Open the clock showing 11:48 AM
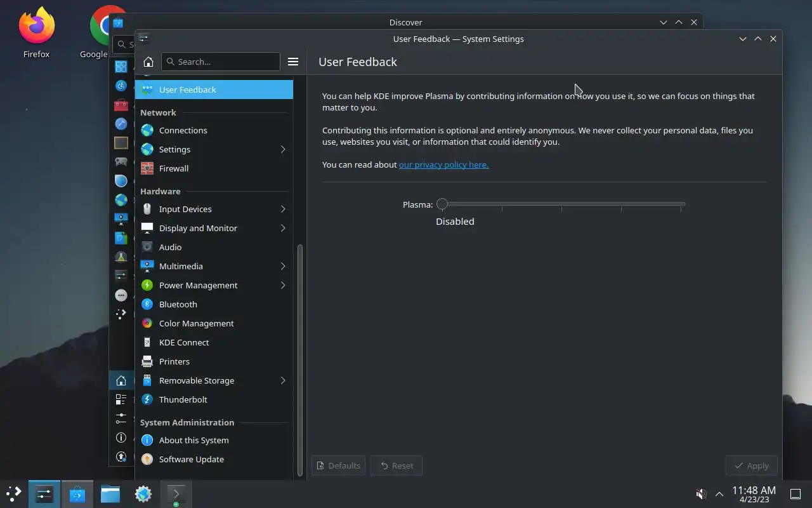This screenshot has width=812, height=508. click(x=754, y=494)
